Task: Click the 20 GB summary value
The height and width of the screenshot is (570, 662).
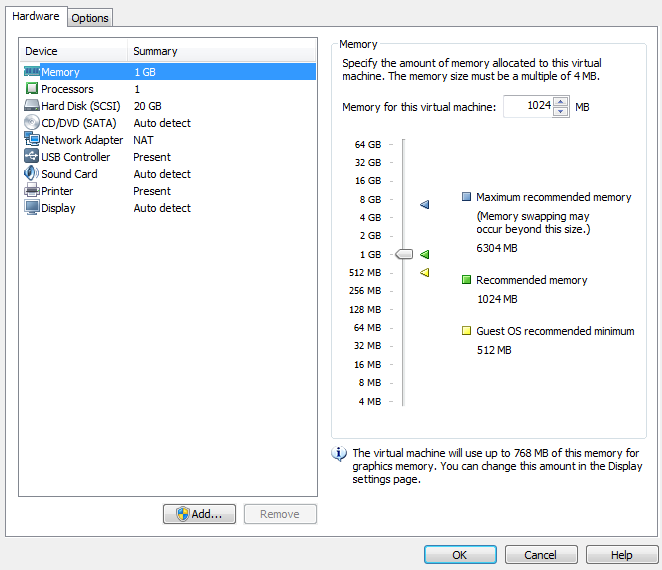Action: [147, 106]
